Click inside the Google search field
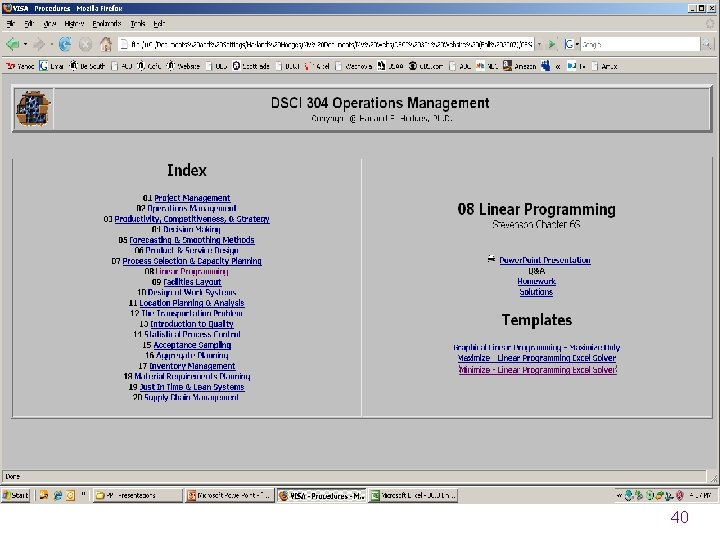Image resolution: width=720 pixels, height=540 pixels. 640,44
